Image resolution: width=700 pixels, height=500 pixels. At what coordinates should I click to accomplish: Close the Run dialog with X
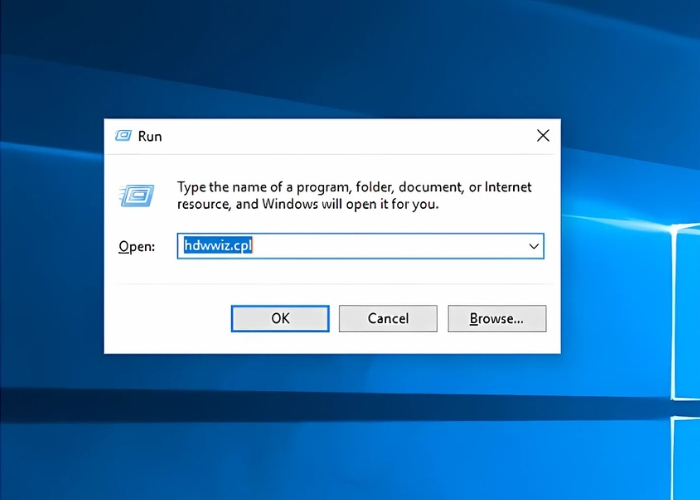click(x=543, y=135)
